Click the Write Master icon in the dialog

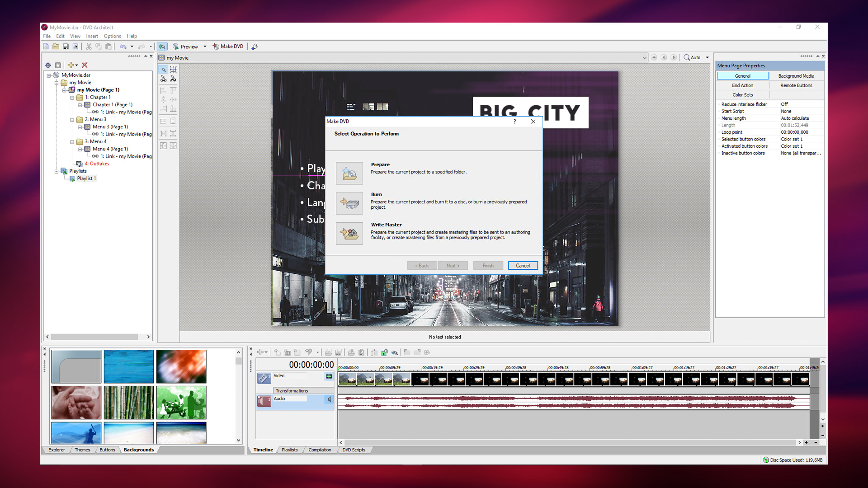point(349,233)
